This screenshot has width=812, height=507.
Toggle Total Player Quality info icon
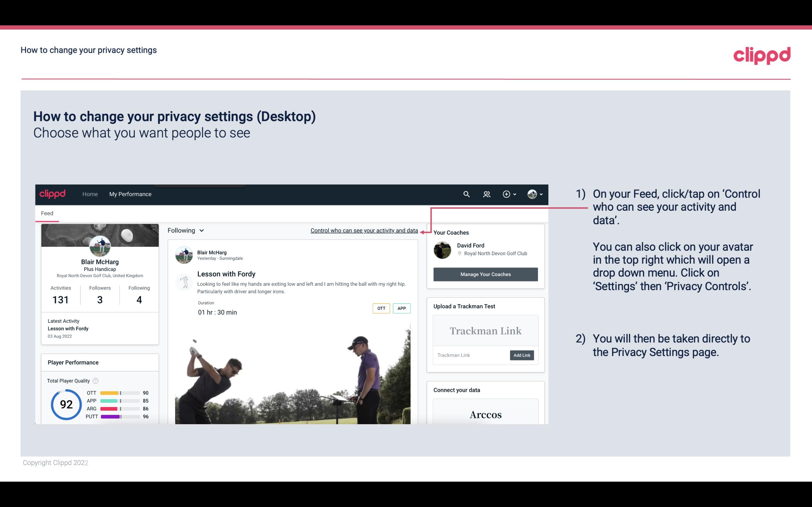coord(95,380)
